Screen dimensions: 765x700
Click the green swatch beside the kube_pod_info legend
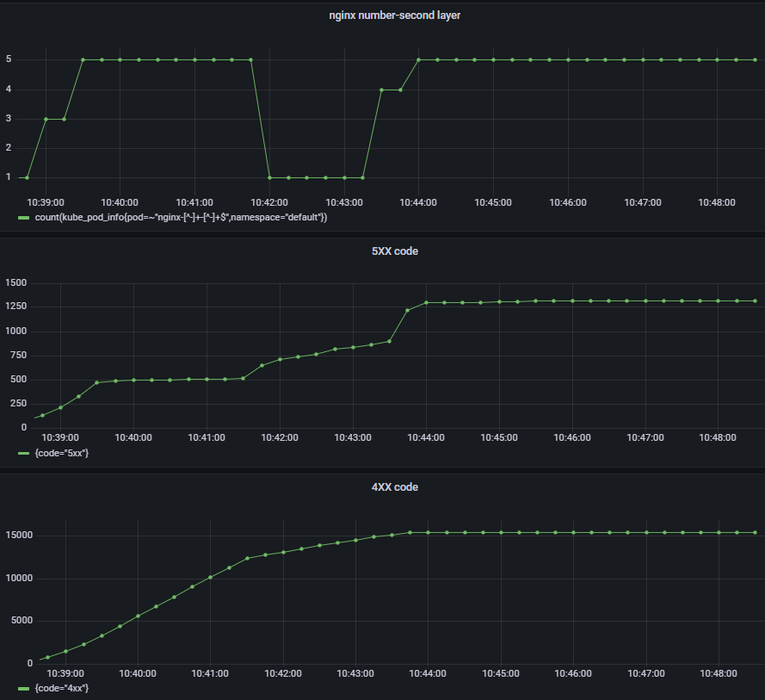click(23, 218)
